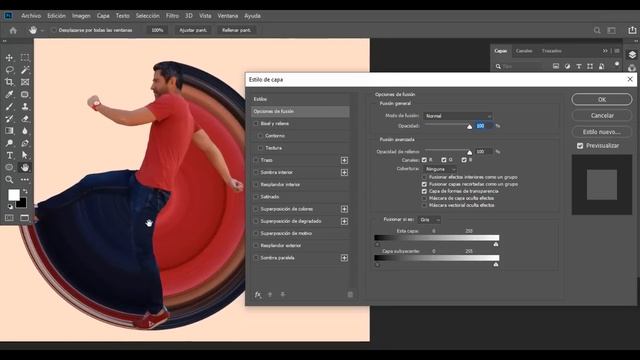Select the Blur droplet tool
This screenshot has width=640, height=360.
(25, 131)
